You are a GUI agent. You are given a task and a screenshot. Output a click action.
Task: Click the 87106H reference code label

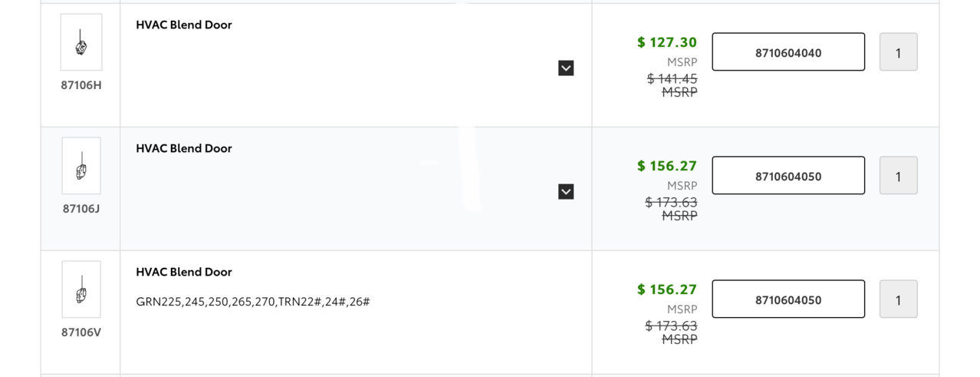(x=81, y=85)
